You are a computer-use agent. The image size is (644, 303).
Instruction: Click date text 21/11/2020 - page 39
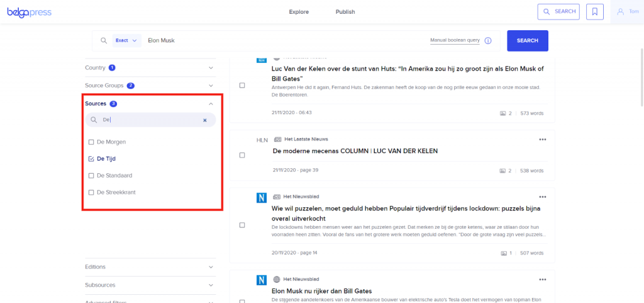coord(295,170)
